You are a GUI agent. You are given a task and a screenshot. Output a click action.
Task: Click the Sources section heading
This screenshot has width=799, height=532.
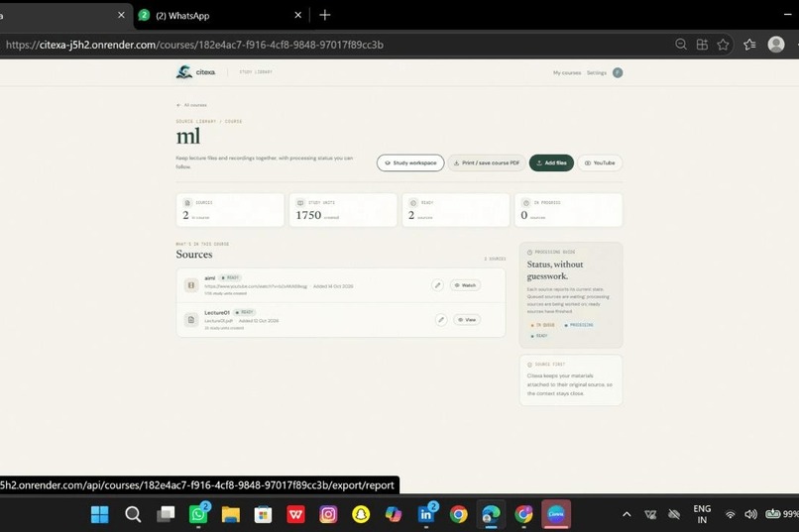point(194,254)
